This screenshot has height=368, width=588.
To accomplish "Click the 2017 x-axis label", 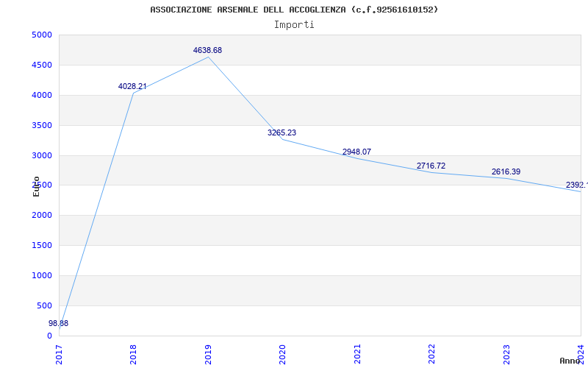I will (x=59, y=354).
